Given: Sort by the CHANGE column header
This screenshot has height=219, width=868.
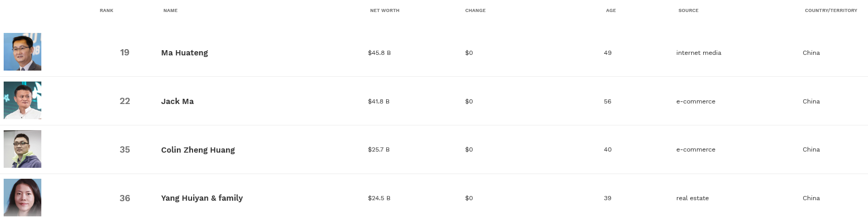Looking at the screenshot, I should point(475,10).
